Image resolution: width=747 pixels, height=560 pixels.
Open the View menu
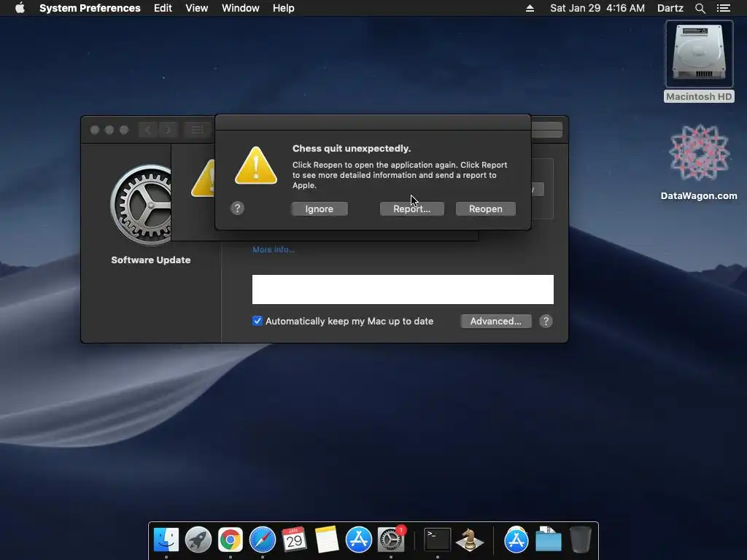[x=196, y=8]
